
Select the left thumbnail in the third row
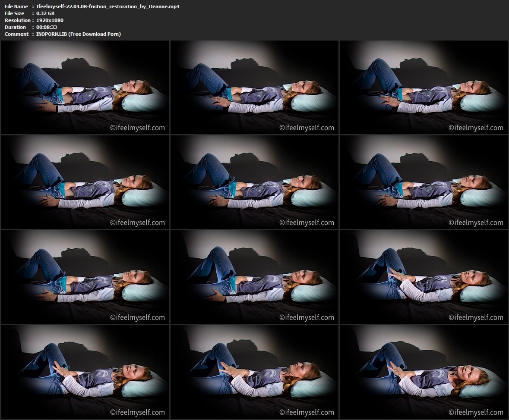tap(85, 277)
